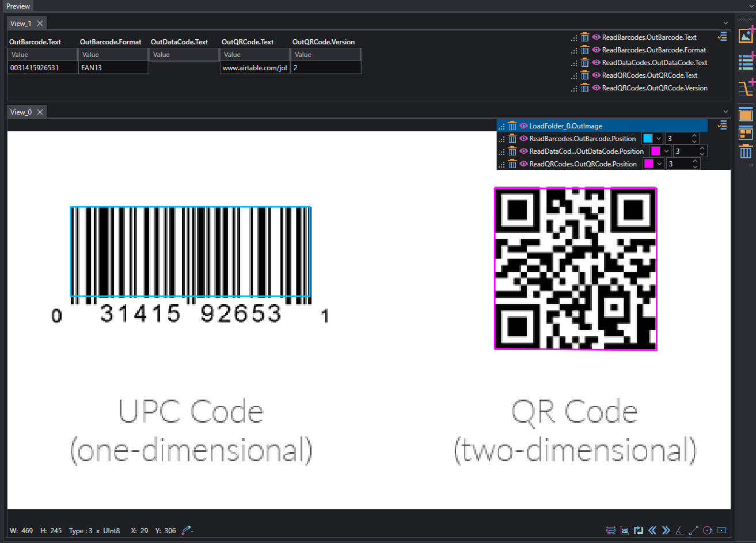
Task: Add a new table view from the sidebar
Action: (746, 62)
